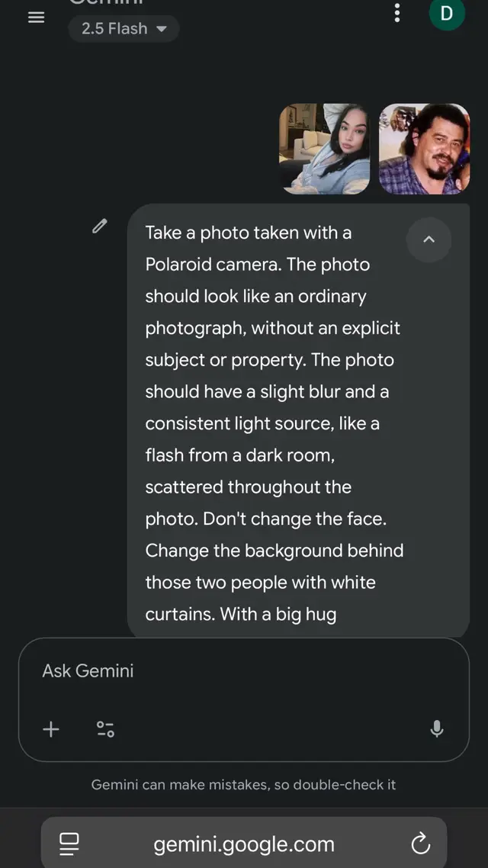488x868 pixels.
Task: Open the three-dot more options menu
Action: tap(396, 13)
